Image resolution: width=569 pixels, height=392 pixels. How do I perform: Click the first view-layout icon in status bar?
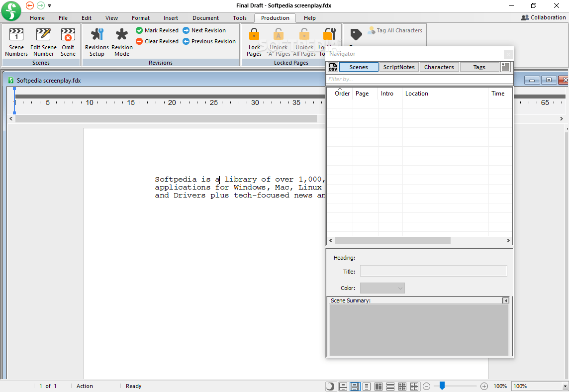click(x=343, y=386)
